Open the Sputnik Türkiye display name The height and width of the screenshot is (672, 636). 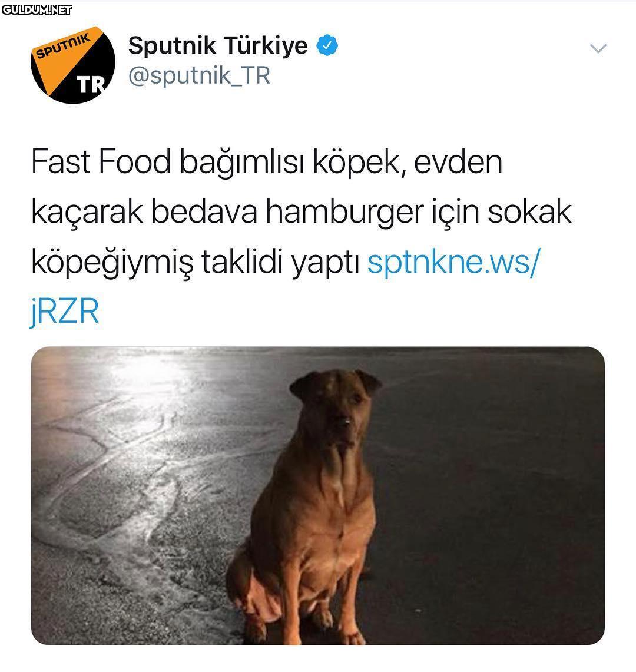218,45
